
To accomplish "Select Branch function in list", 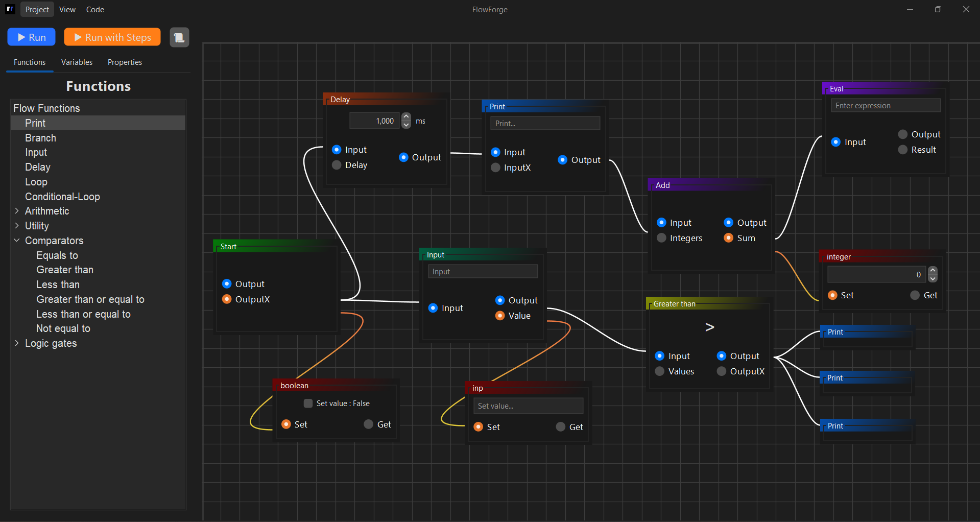I will [x=98, y=138].
